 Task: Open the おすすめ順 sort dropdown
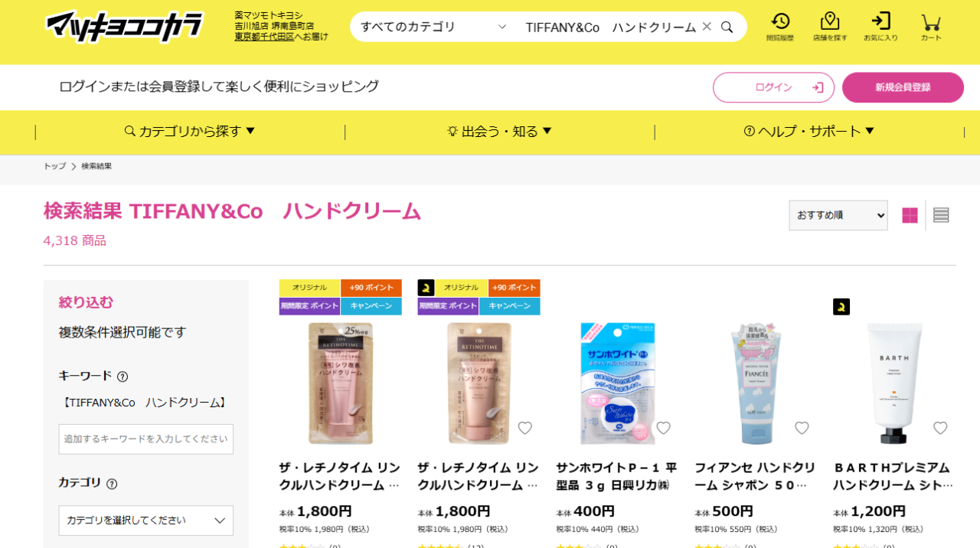pyautogui.click(x=838, y=215)
